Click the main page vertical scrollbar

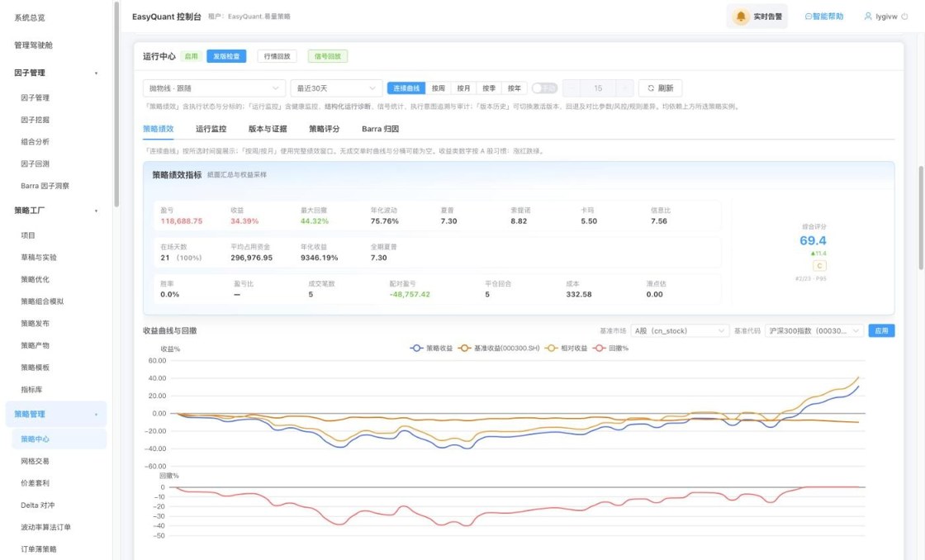pos(921,217)
